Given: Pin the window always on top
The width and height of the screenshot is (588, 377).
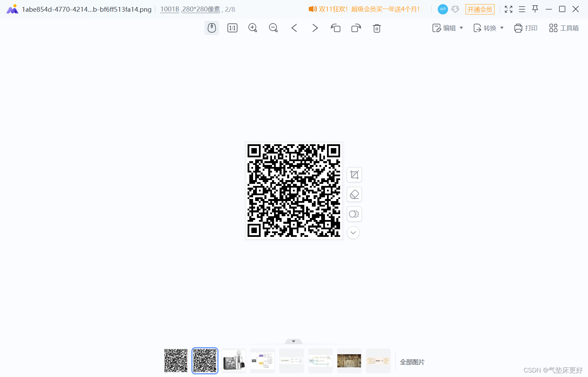Looking at the screenshot, I should tap(535, 9).
